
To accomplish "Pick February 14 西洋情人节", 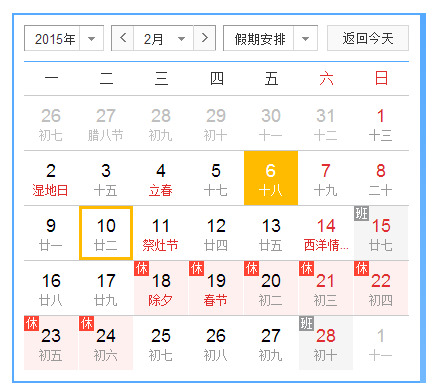I will click(326, 233).
